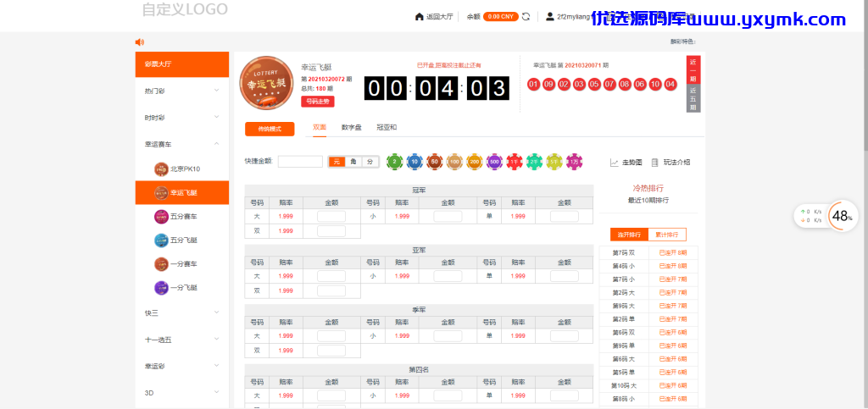The height and width of the screenshot is (409, 868).
Task: Select the magenta 1万 betting chip
Action: (x=574, y=162)
